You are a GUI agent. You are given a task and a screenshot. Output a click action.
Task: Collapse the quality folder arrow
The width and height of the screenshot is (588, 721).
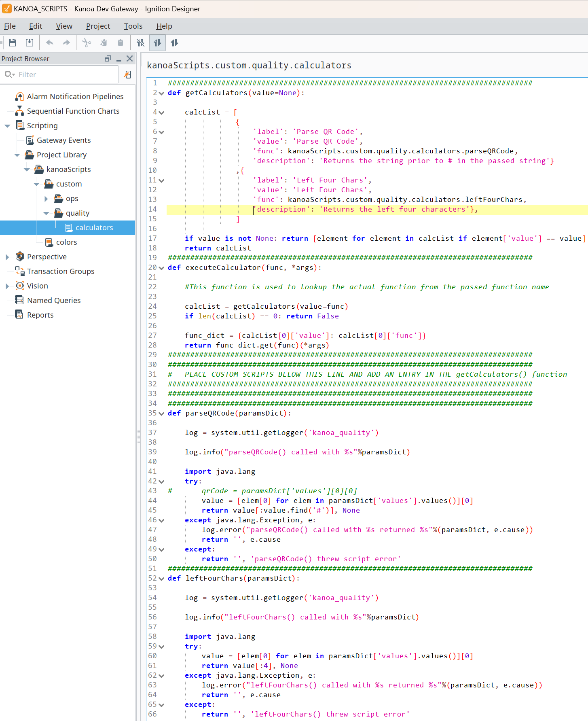[x=46, y=213]
